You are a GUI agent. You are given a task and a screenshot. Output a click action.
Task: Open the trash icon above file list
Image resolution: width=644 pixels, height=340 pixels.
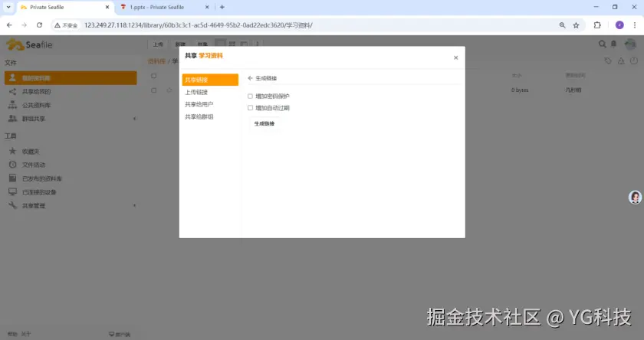[x=621, y=60]
